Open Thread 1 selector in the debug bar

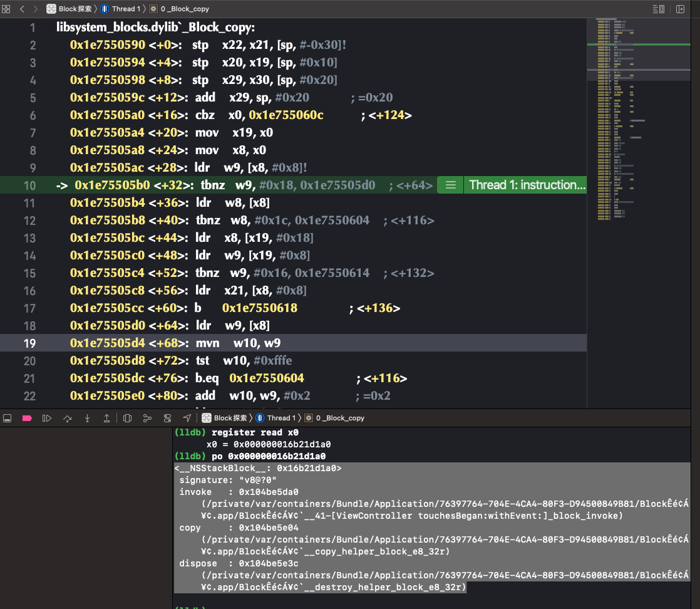point(275,418)
